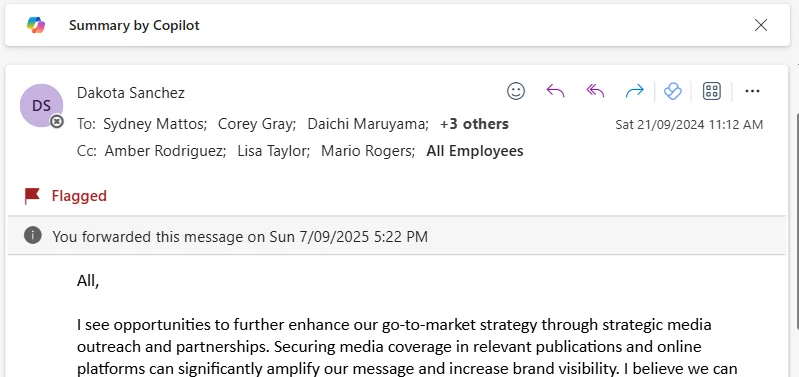The height and width of the screenshot is (377, 799).
Task: Open More actions ellipsis menu
Action: (752, 91)
